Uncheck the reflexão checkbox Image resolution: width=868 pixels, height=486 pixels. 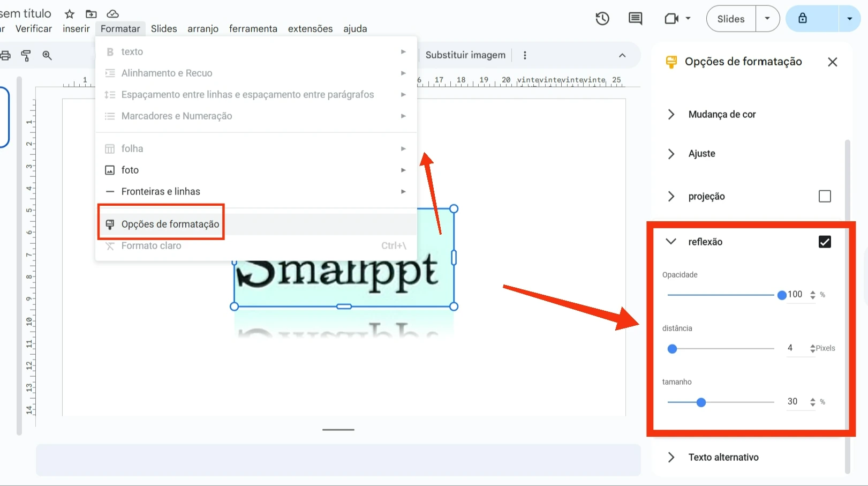[x=825, y=242]
